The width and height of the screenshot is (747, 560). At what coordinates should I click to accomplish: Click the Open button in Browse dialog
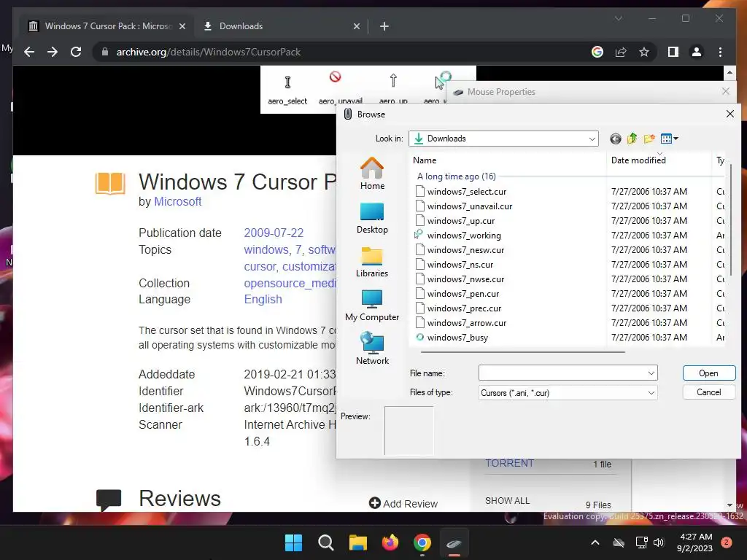point(708,373)
